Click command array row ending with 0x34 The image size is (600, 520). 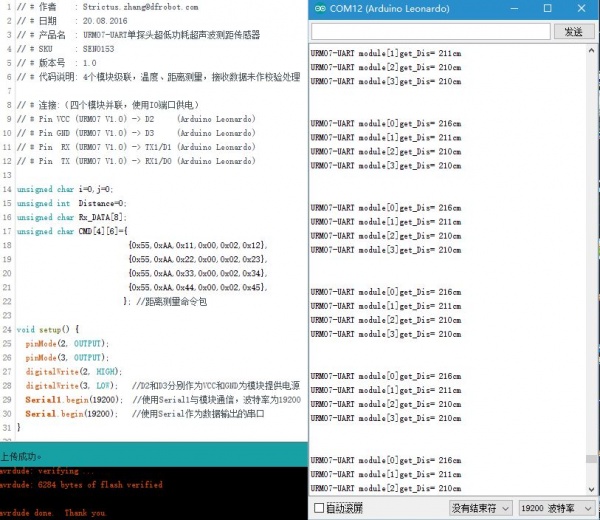coord(198,273)
